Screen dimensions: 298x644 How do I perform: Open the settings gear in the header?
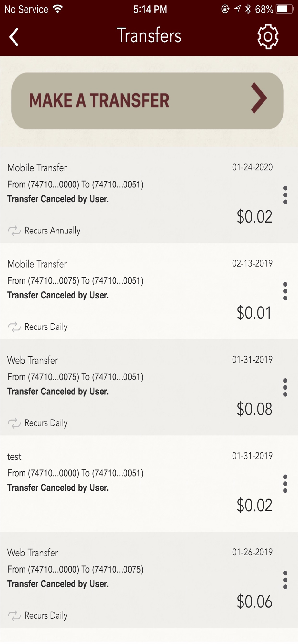[x=268, y=36]
